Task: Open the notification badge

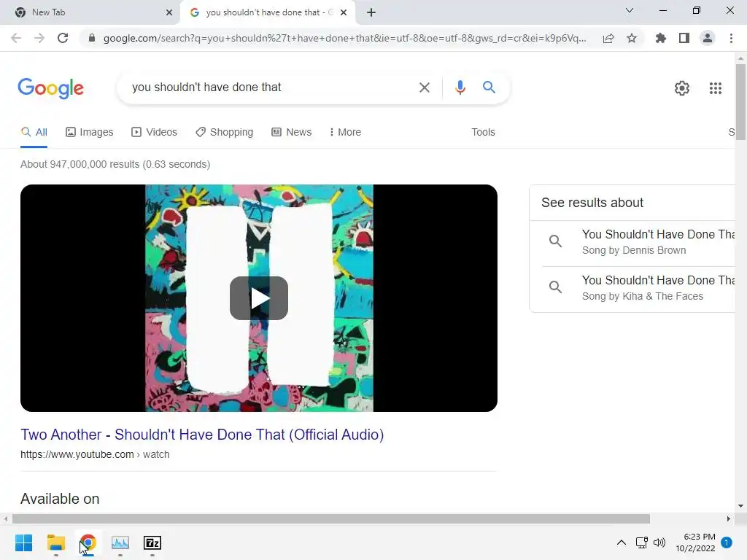Action: coord(727,542)
